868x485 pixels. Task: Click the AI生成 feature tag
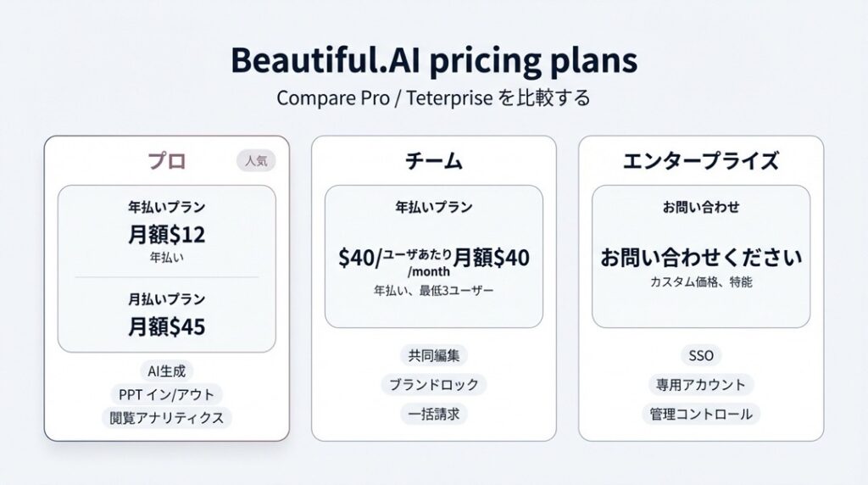click(166, 371)
